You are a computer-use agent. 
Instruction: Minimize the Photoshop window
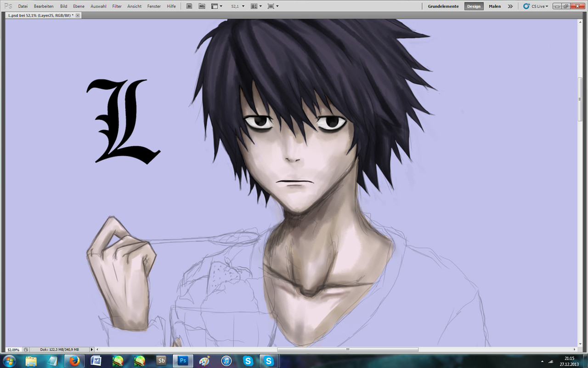(557, 6)
